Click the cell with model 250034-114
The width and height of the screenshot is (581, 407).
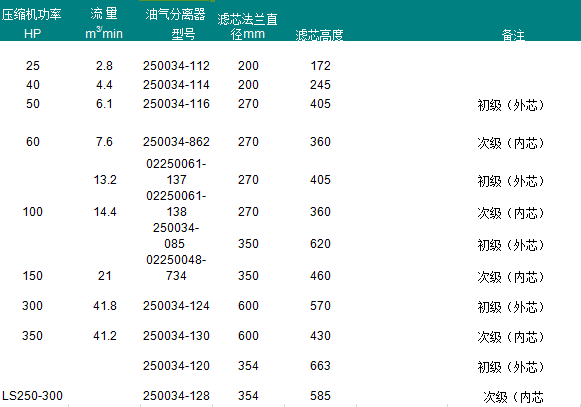point(176,85)
